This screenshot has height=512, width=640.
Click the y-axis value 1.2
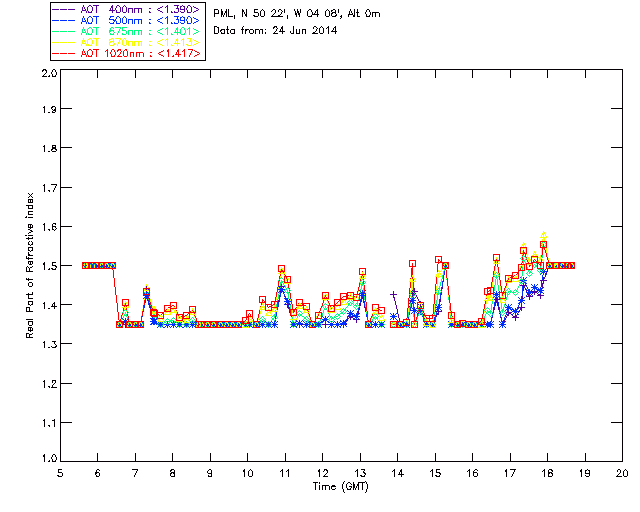(49, 383)
